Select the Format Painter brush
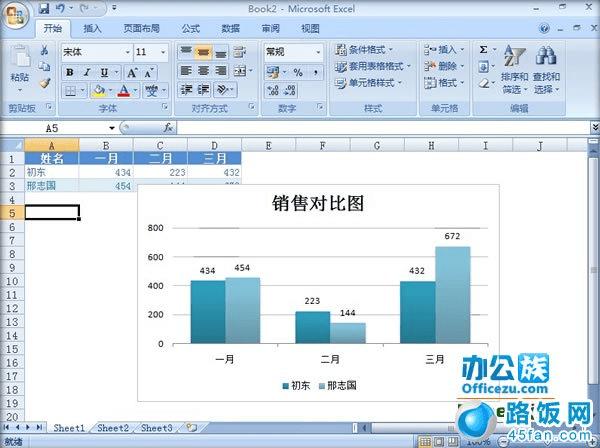 click(x=45, y=82)
